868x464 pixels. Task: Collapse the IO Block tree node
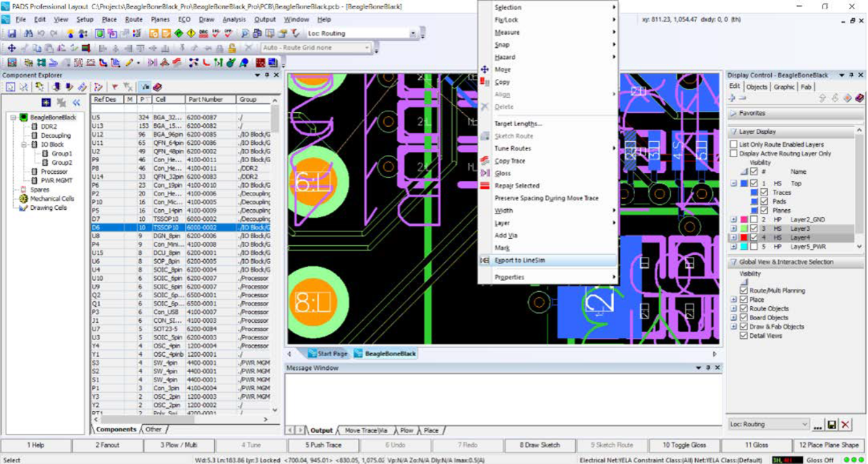tap(24, 145)
